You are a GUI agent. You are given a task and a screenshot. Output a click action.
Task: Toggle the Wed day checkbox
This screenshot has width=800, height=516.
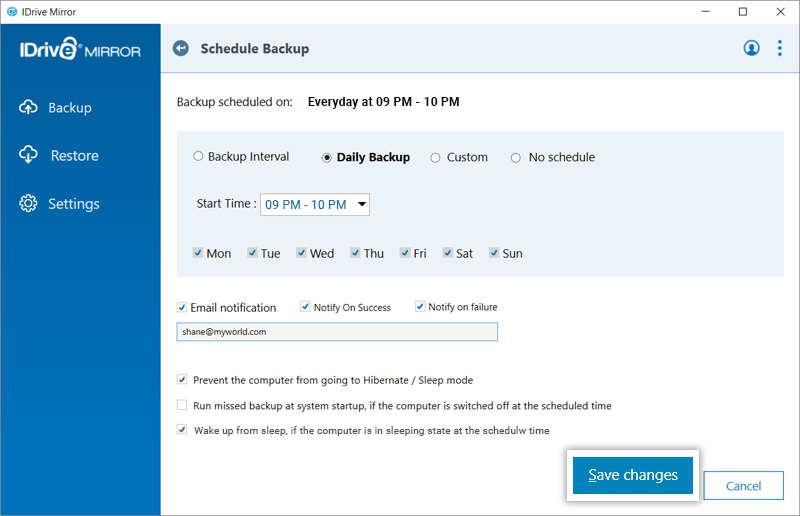[302, 253]
